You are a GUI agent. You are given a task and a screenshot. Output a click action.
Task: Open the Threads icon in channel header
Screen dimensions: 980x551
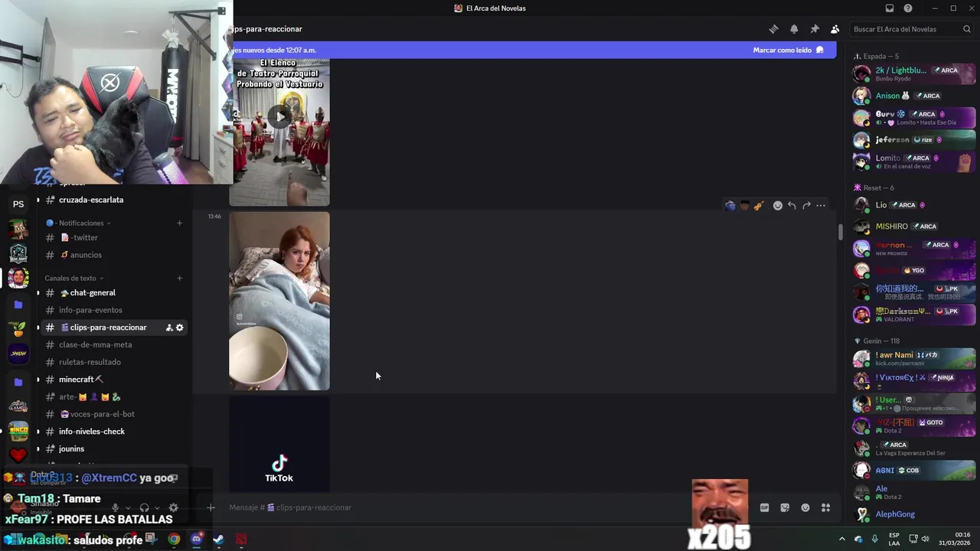[773, 29]
